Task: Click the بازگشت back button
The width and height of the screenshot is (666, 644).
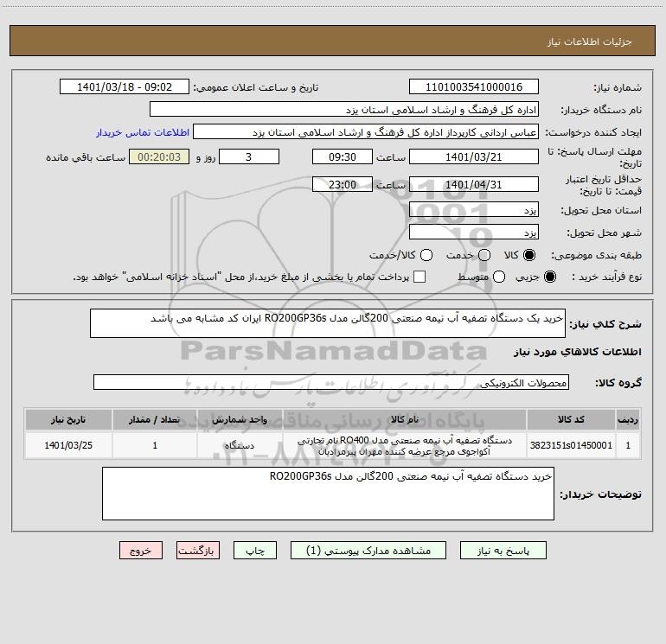Action: click(198, 551)
